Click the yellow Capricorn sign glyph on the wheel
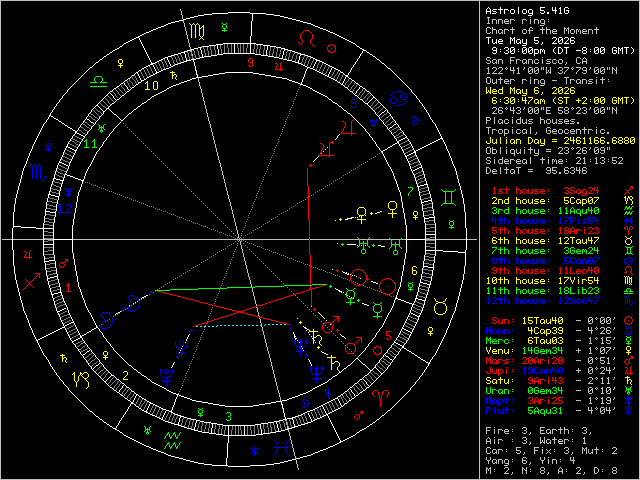Screen dimensions: 640x480 81,380
